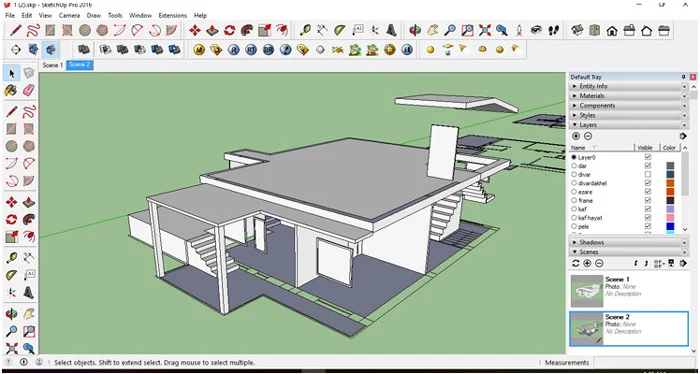Screen dimensions: 700x374
Task: Choose the Paint Bucket in left palette
Action: (11, 91)
